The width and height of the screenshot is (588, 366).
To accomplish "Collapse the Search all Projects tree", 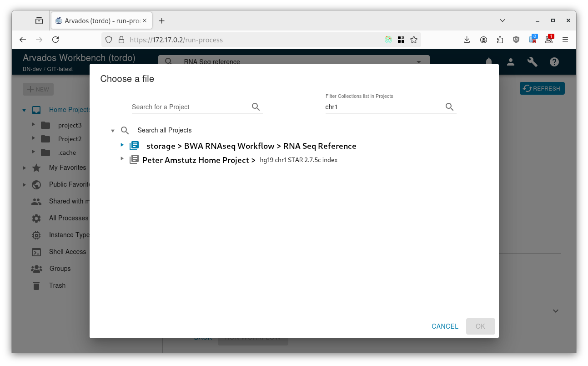I will 113,131.
